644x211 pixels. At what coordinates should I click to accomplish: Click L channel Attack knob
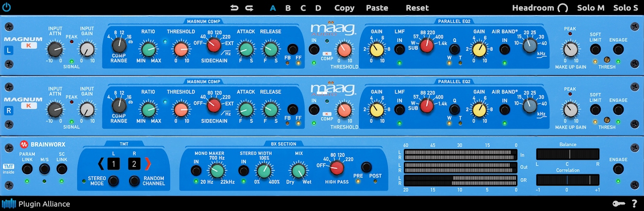point(246,49)
